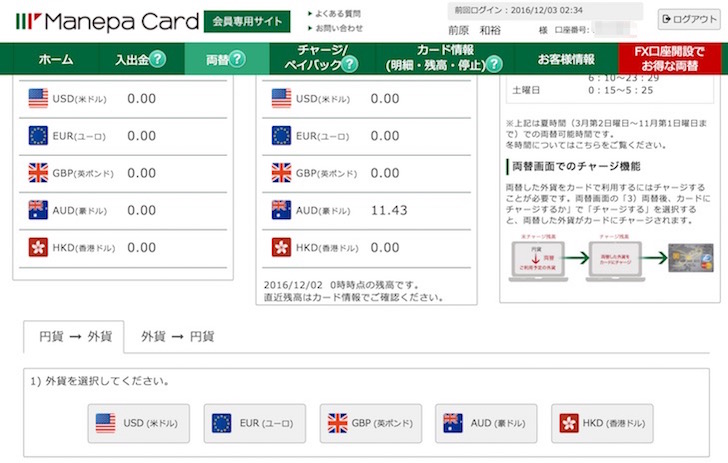Click 両替画面でのチャージ機能 heading
Viewport: 728px width, 463px height.
(576, 166)
